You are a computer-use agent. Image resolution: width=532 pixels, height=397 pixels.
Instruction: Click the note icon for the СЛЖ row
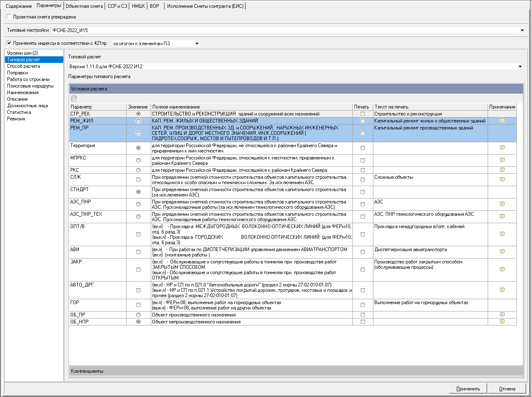(x=502, y=180)
